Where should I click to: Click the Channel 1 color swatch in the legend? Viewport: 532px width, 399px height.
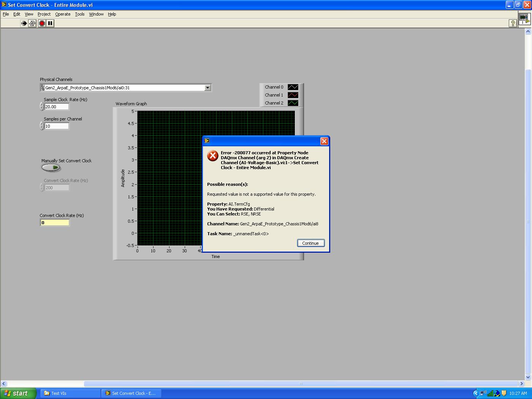(293, 95)
